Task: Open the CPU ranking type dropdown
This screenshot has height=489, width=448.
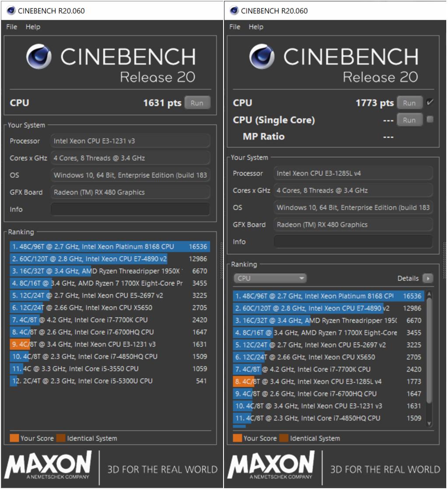Action: point(270,278)
